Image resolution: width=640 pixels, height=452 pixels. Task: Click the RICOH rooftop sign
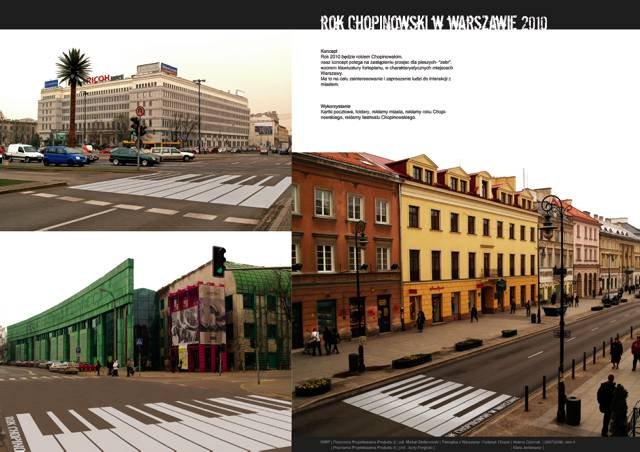click(x=98, y=79)
